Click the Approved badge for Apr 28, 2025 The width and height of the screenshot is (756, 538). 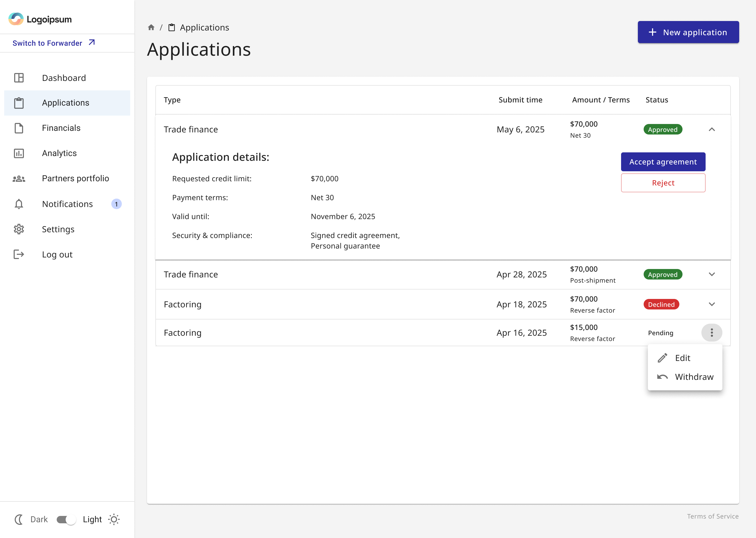pyautogui.click(x=663, y=275)
